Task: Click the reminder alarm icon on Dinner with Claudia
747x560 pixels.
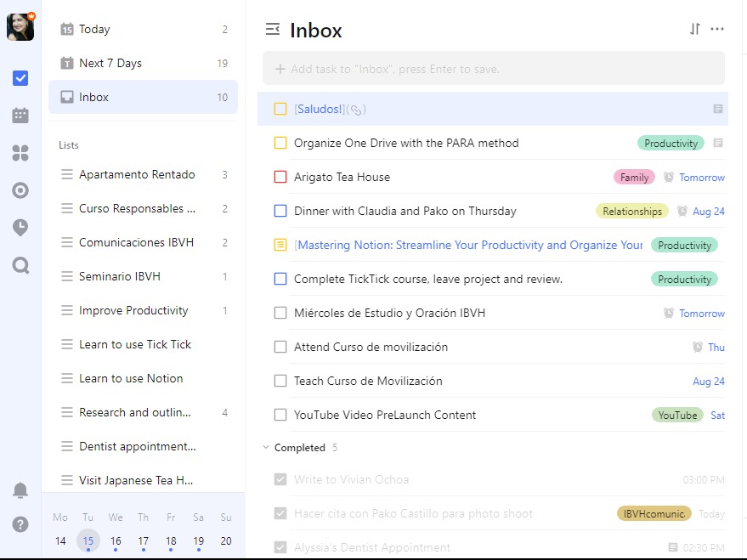Action: 682,211
